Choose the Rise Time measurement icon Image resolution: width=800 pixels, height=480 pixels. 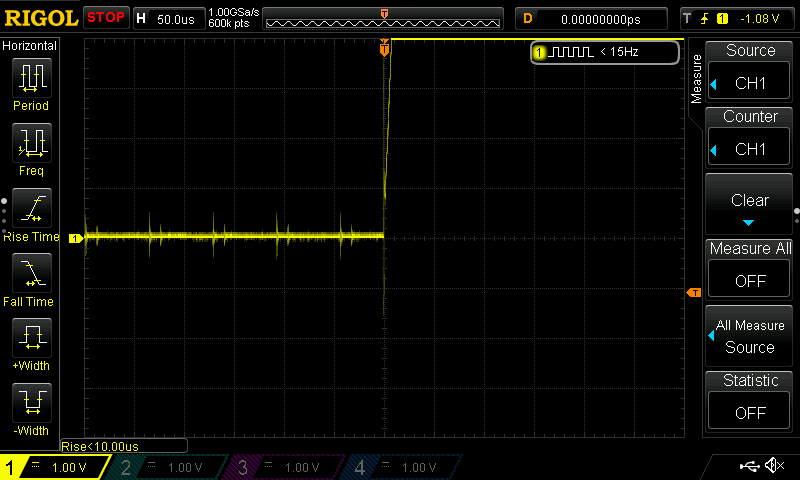click(31, 208)
